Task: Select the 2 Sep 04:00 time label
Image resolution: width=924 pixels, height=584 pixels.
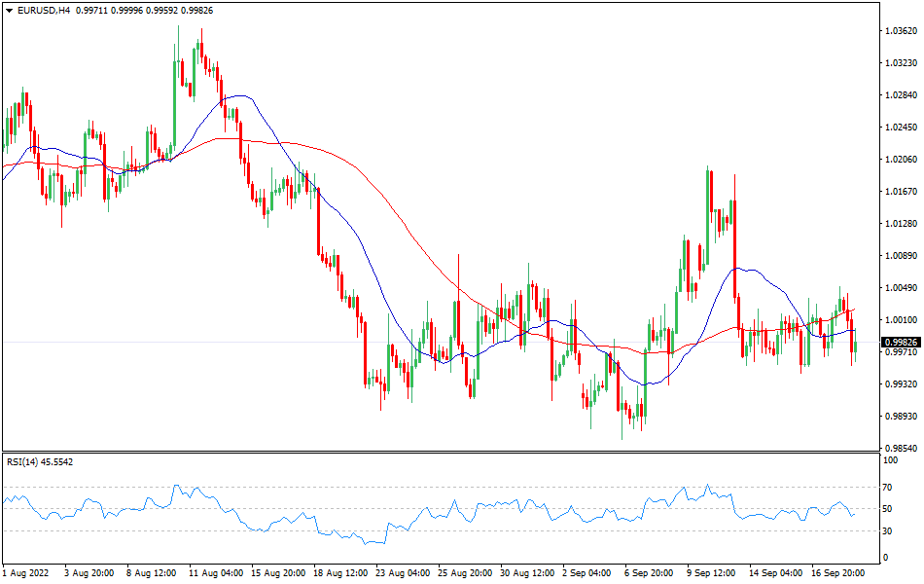Action: (586, 573)
